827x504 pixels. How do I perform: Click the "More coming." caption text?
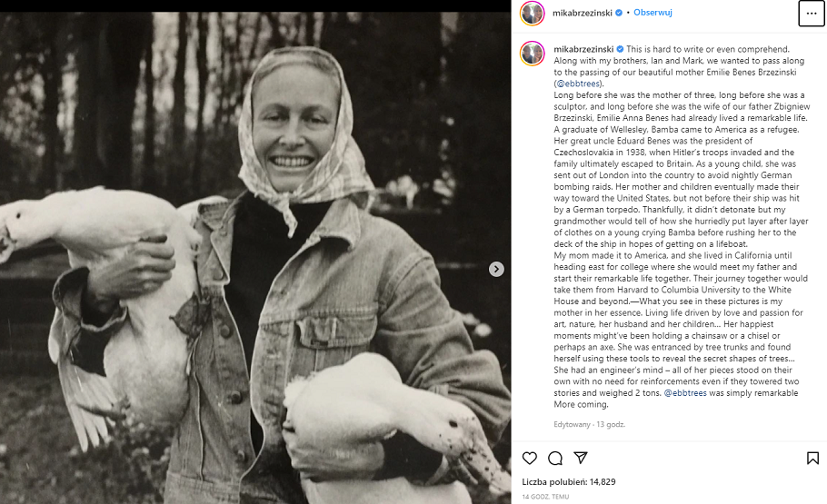tap(581, 404)
